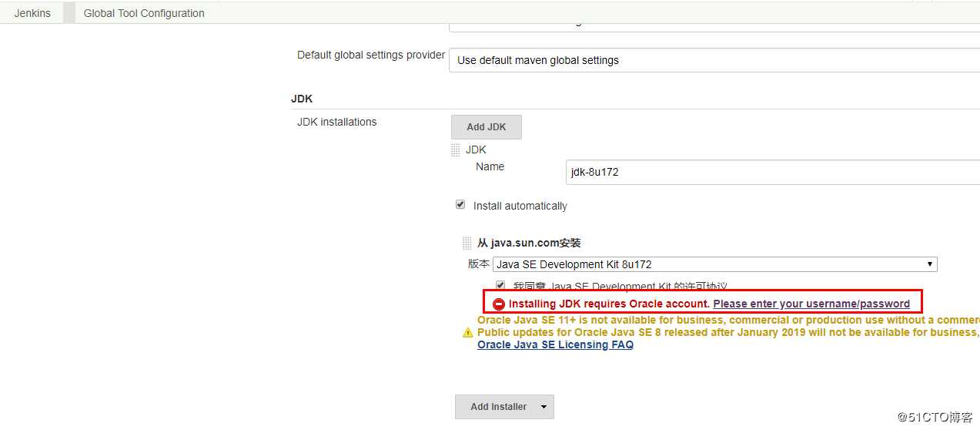
Task: Open the Oracle Java SE Licensing FAQ link
Action: pyautogui.click(x=555, y=345)
